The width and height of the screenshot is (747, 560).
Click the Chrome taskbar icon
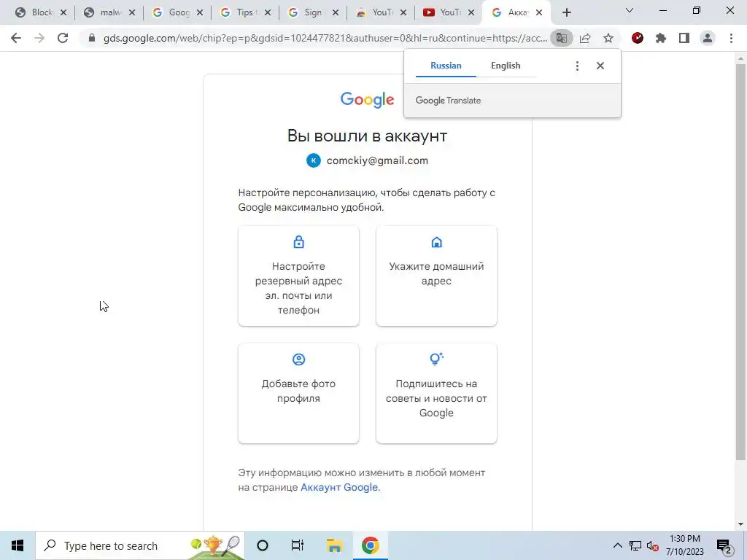pyautogui.click(x=370, y=545)
